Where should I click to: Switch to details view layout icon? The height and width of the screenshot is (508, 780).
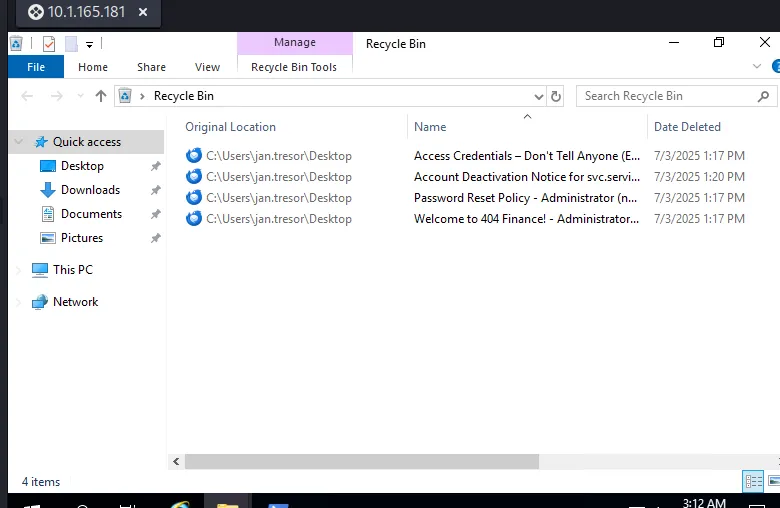(753, 481)
